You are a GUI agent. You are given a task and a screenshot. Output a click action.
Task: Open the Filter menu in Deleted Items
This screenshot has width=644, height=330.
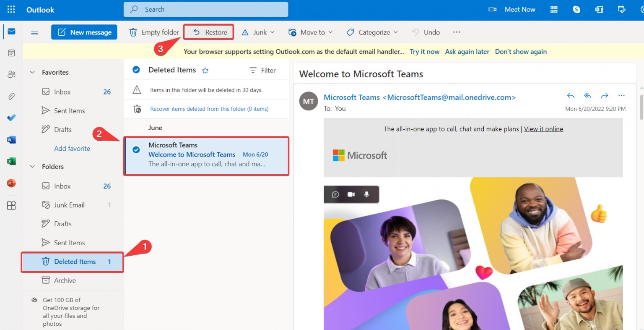pyautogui.click(x=262, y=70)
